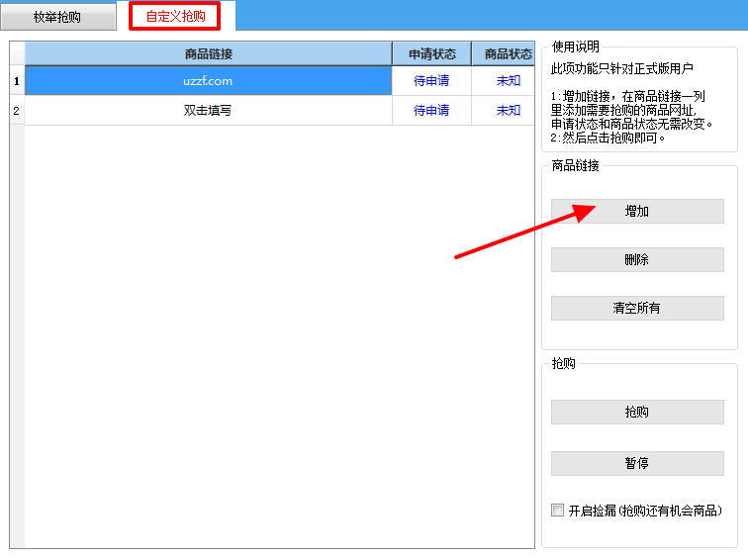The image size is (748, 560).
Task: Select row header number 1
Action: (x=17, y=80)
